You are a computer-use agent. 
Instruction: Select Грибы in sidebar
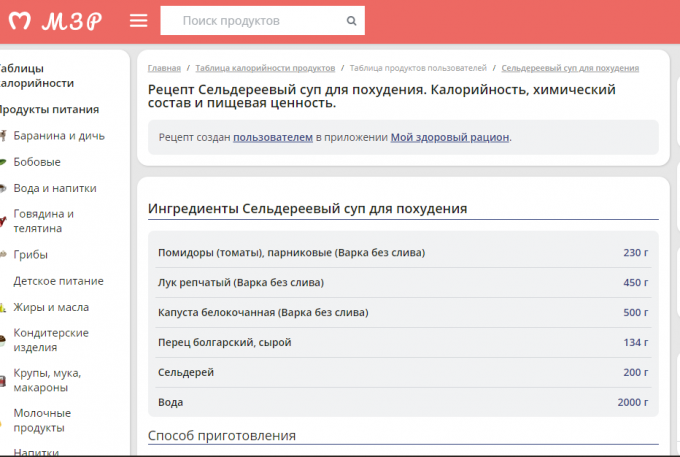coord(30,254)
